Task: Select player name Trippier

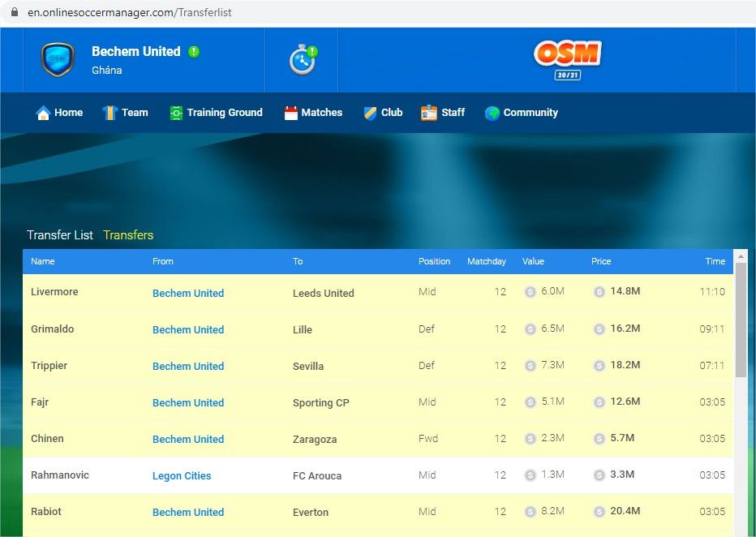Action: [x=49, y=365]
